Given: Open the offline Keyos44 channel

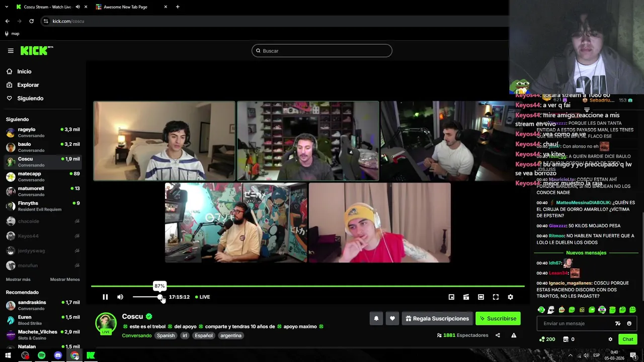Looking at the screenshot, I should point(43,236).
